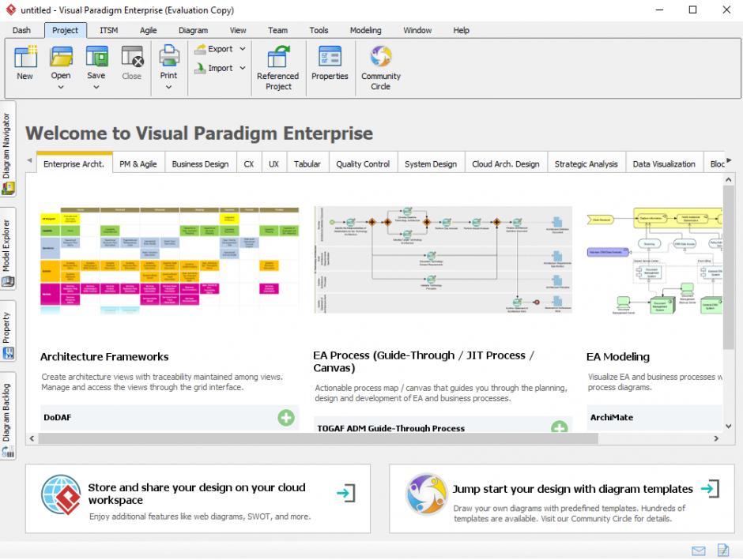Screen dimensions: 743x560
Task: Open the ITSM menu tab
Action: (x=108, y=30)
